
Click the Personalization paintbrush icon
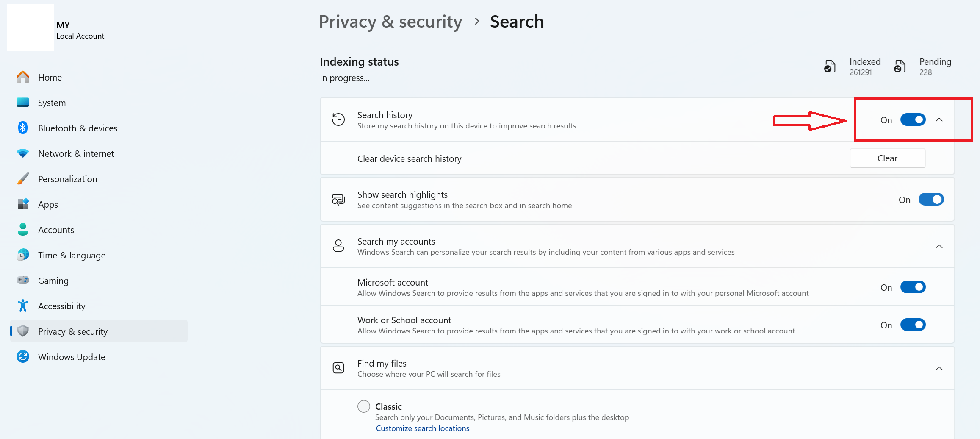click(x=23, y=179)
